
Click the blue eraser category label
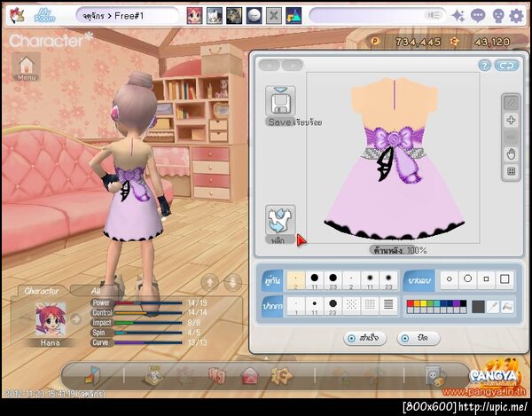tap(419, 280)
